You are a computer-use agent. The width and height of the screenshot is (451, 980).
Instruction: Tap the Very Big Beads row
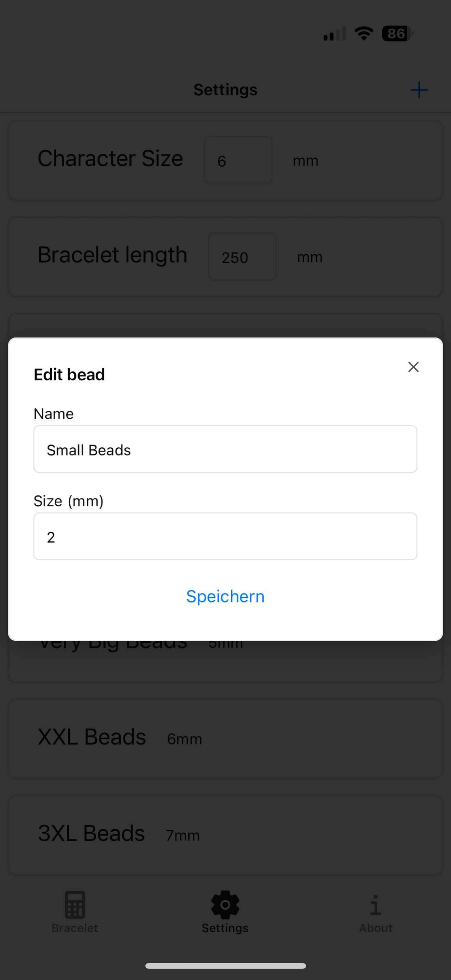point(225,661)
